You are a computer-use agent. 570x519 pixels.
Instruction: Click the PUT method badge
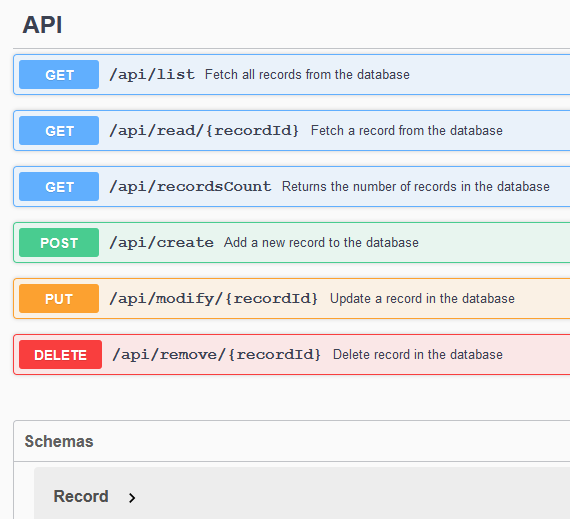coord(59,298)
